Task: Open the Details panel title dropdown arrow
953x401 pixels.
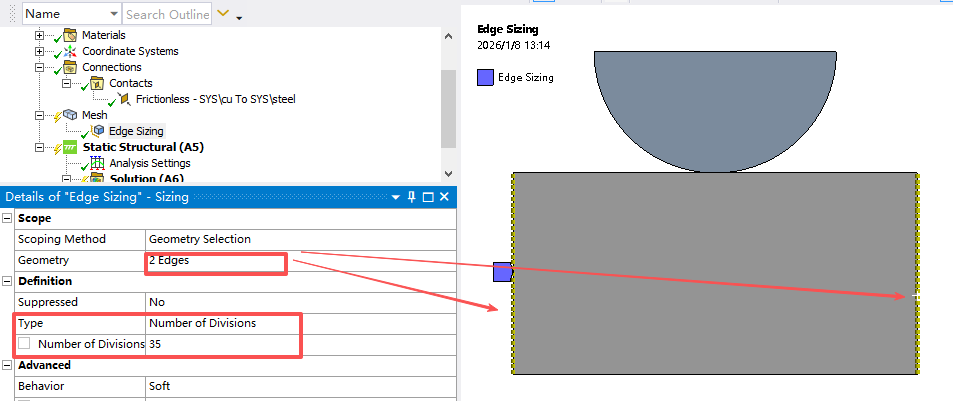Action: point(396,197)
